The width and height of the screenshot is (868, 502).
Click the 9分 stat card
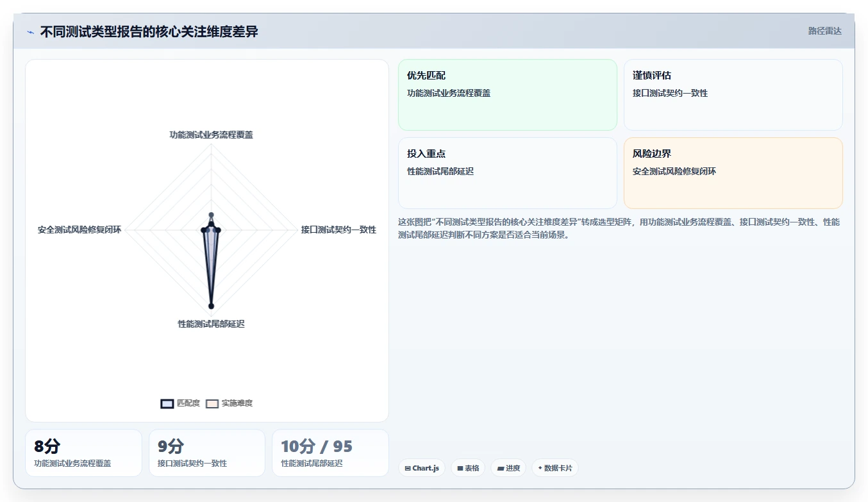pos(207,453)
